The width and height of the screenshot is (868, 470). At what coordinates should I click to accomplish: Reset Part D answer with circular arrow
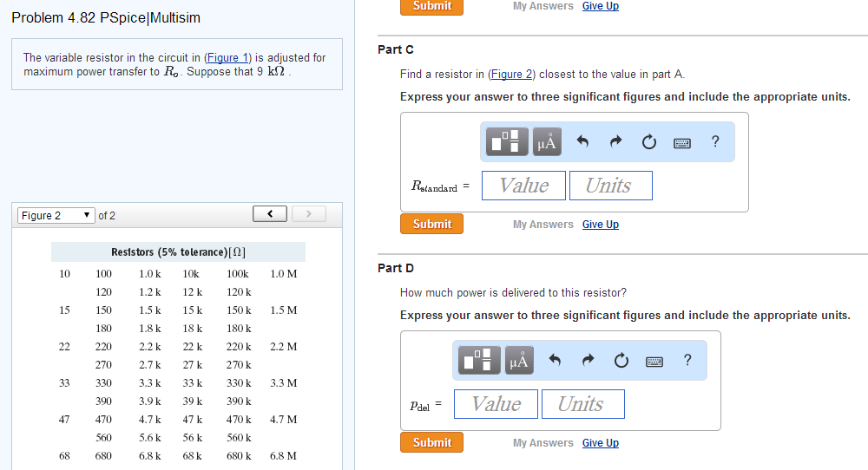[x=621, y=361]
